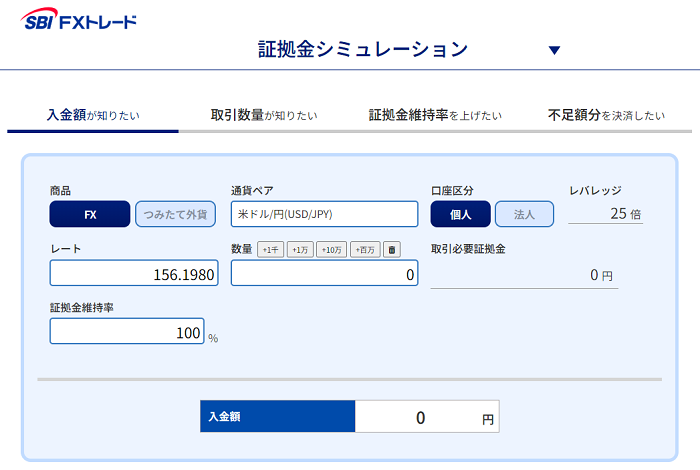Add 10万 to the quantity
The width and height of the screenshot is (700, 470).
tap(332, 250)
